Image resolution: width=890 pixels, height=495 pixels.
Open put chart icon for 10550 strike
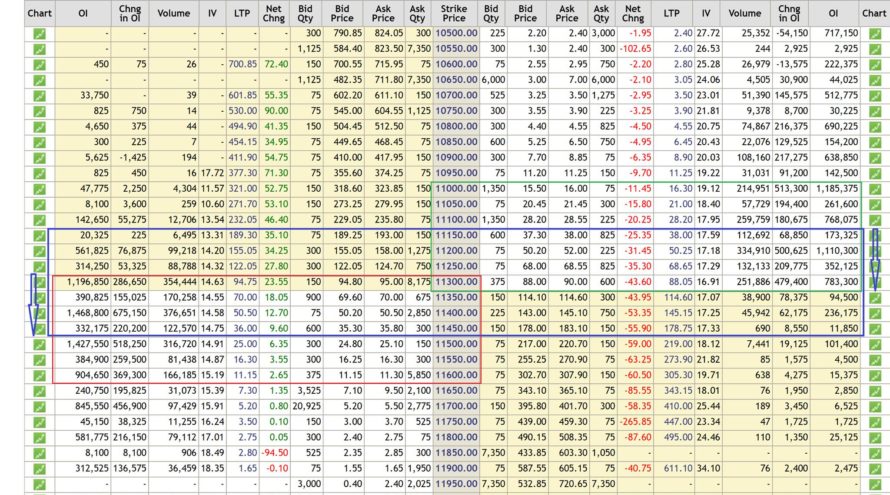875,49
